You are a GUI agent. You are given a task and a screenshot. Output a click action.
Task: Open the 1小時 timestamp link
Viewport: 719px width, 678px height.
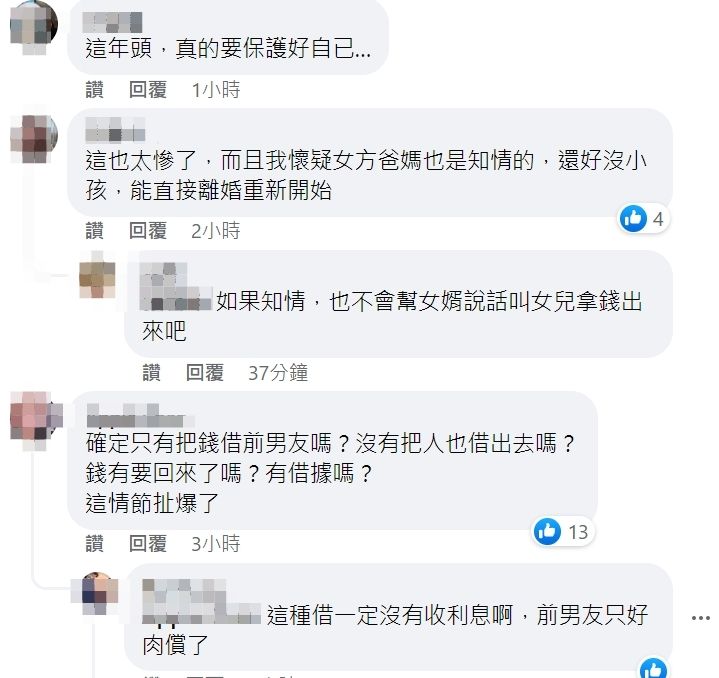click(216, 89)
